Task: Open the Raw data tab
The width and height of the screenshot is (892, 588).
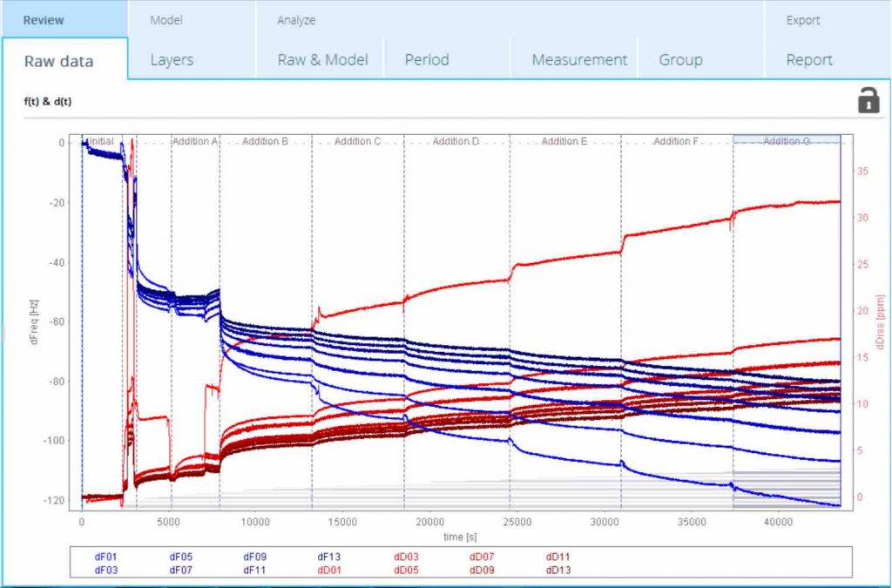Action: (58, 61)
